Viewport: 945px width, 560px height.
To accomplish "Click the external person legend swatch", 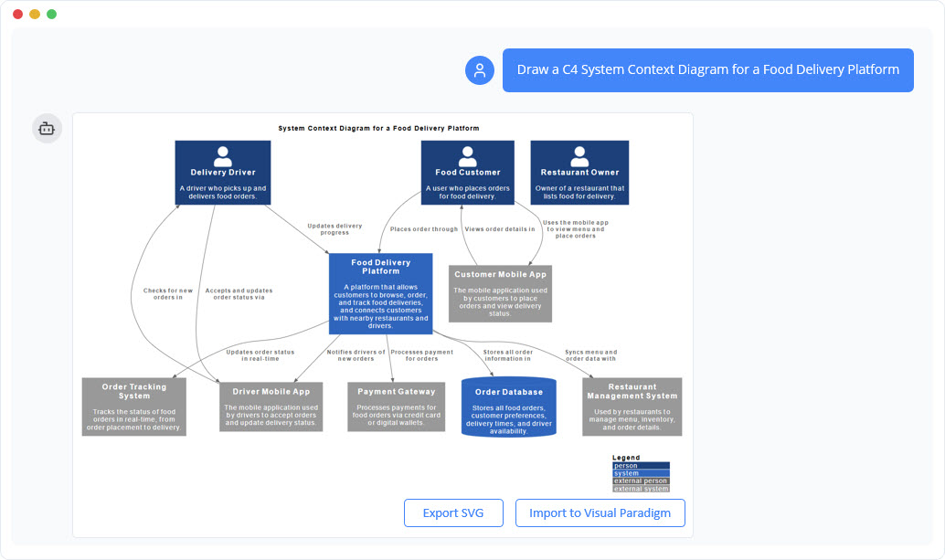I will point(640,479).
